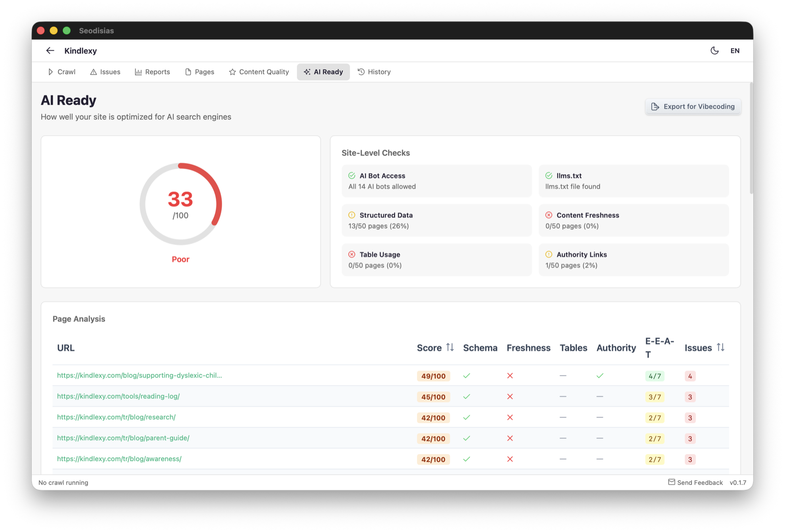785x532 pixels.
Task: Open the tr/blog/awareness URL
Action: click(x=119, y=459)
